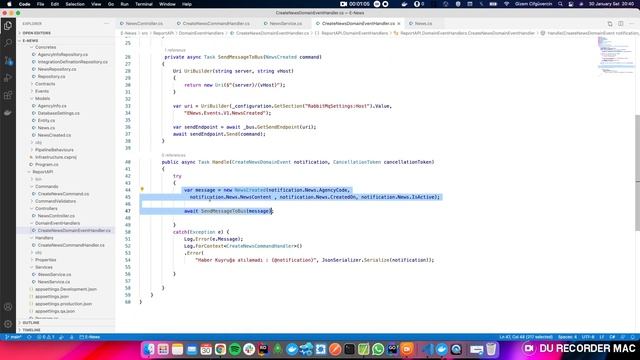Screen dimensions: 640x360
Task: Click the editor minimap preview
Action: click(616, 56)
